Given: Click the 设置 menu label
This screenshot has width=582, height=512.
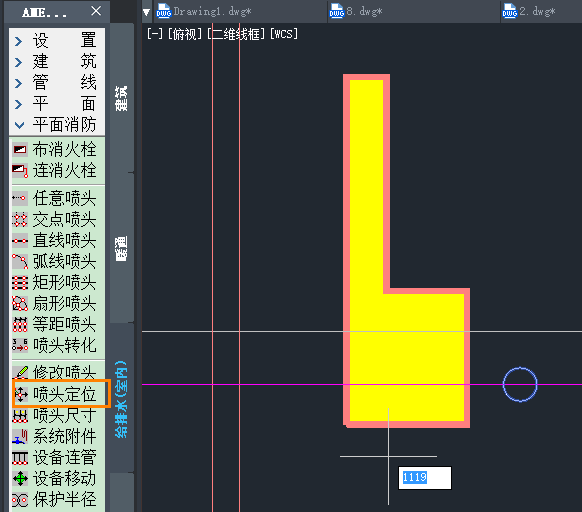Looking at the screenshot, I should pos(64,40).
